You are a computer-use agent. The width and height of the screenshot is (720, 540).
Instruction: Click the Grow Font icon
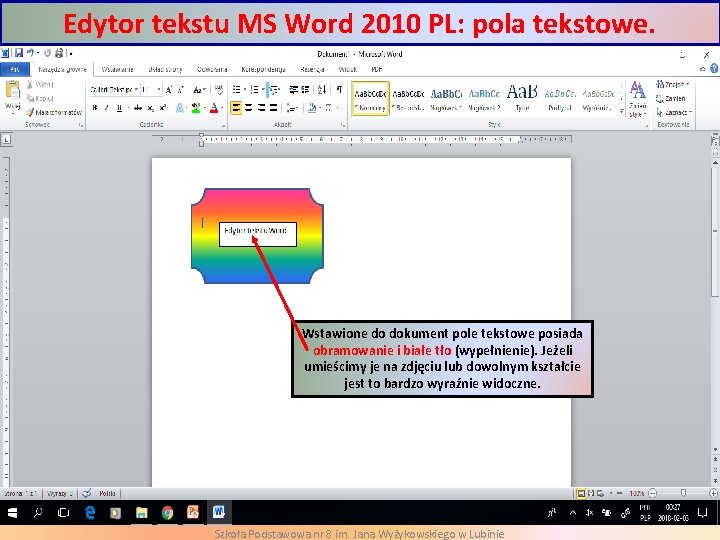(169, 90)
